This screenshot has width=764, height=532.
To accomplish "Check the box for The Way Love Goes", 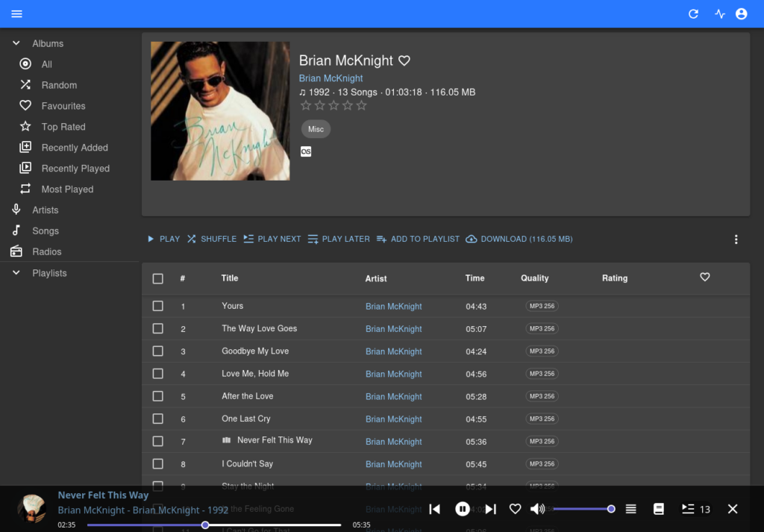I will (158, 328).
